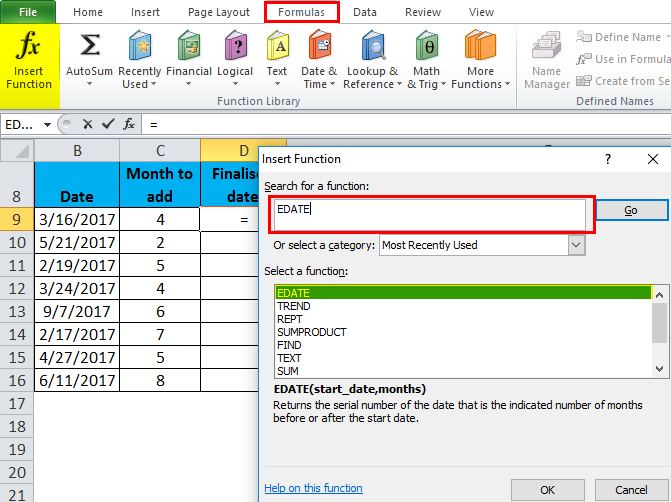Open the AutoSum sigma tool
Image resolution: width=671 pixels, height=502 pixels.
89,59
